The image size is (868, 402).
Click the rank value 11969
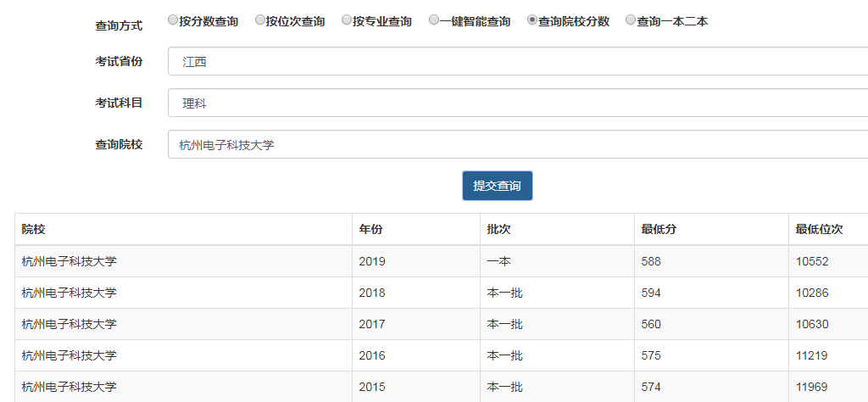812,387
